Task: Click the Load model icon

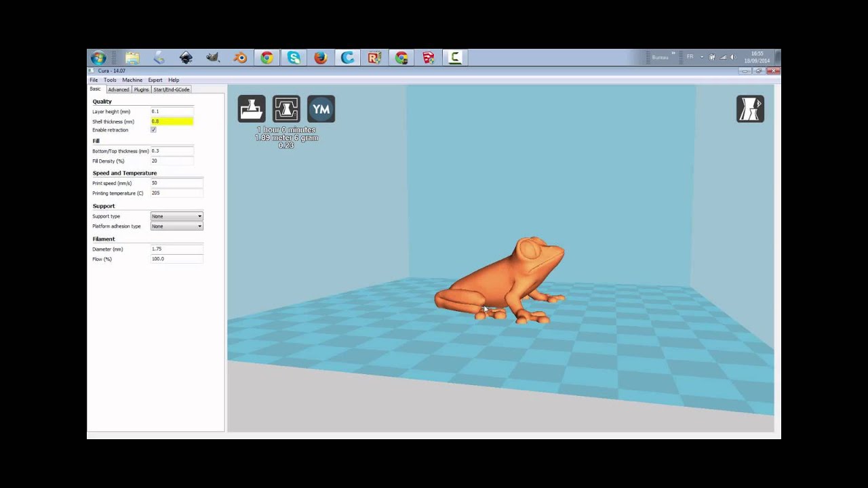Action: (252, 109)
